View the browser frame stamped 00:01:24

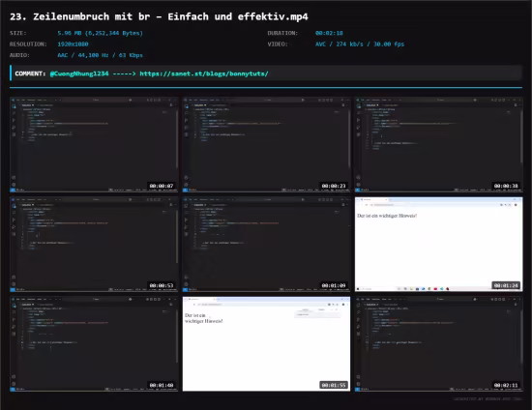[x=439, y=245]
